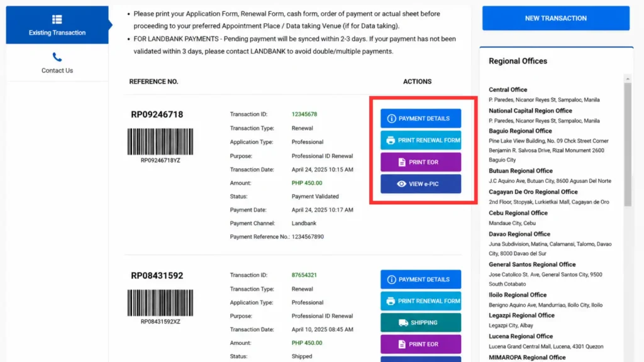Print Renewal Form for RP09246718
Image resolution: width=644 pixels, height=362 pixels.
421,140
